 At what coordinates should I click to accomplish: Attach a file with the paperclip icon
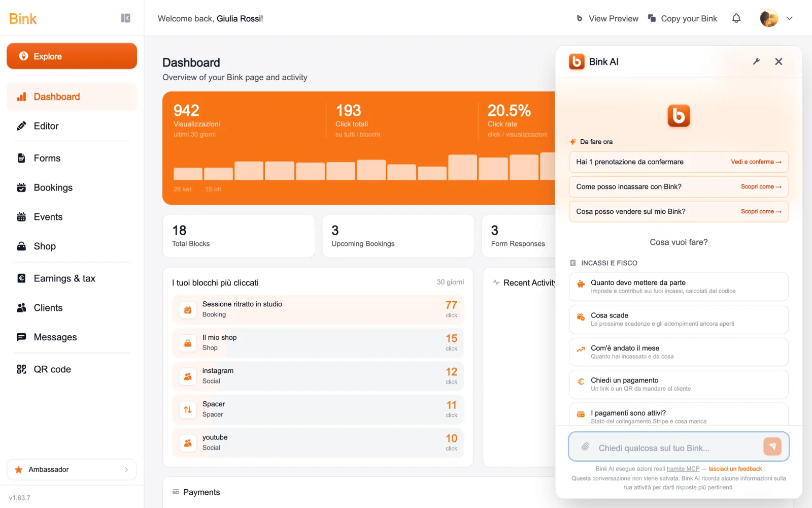585,447
